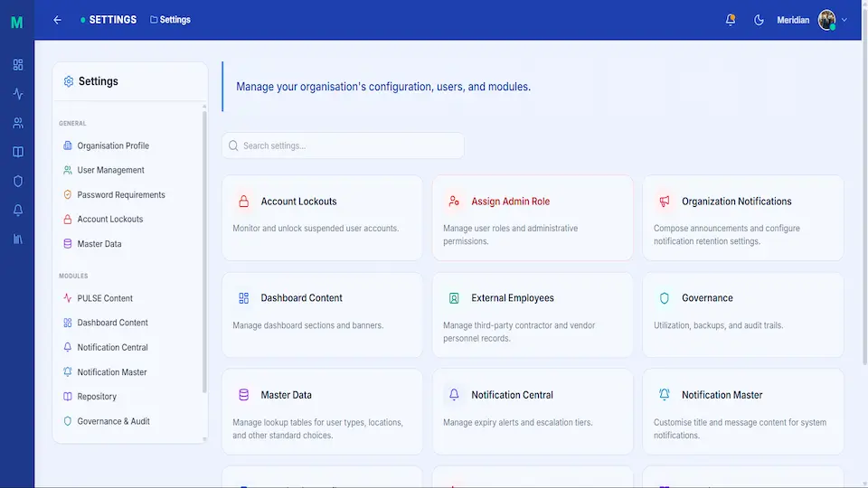Select Repository in sidebar

coord(129,396)
